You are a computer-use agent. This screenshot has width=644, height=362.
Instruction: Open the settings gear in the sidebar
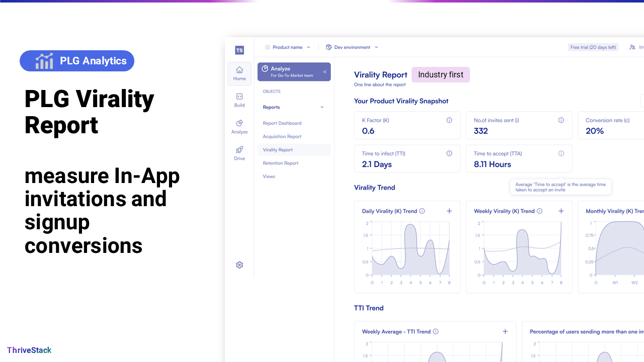tap(239, 265)
